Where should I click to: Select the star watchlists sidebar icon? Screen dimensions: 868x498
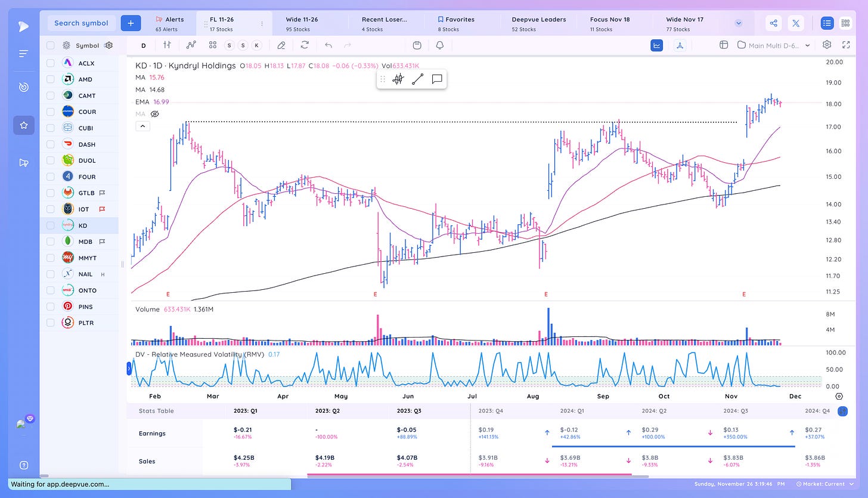pos(24,125)
